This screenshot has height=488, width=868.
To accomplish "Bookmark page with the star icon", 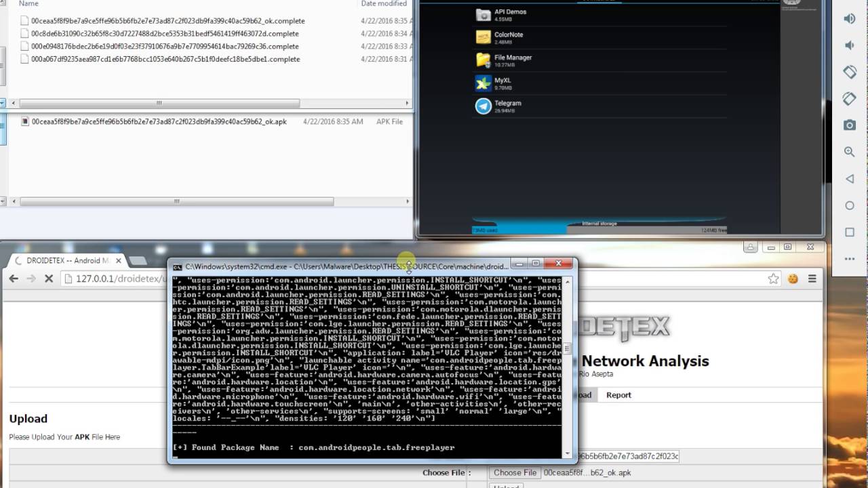I will tap(773, 279).
